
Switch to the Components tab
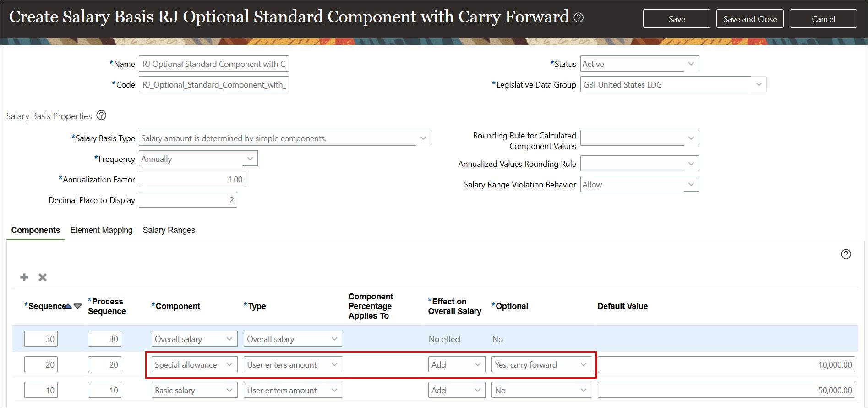point(36,230)
